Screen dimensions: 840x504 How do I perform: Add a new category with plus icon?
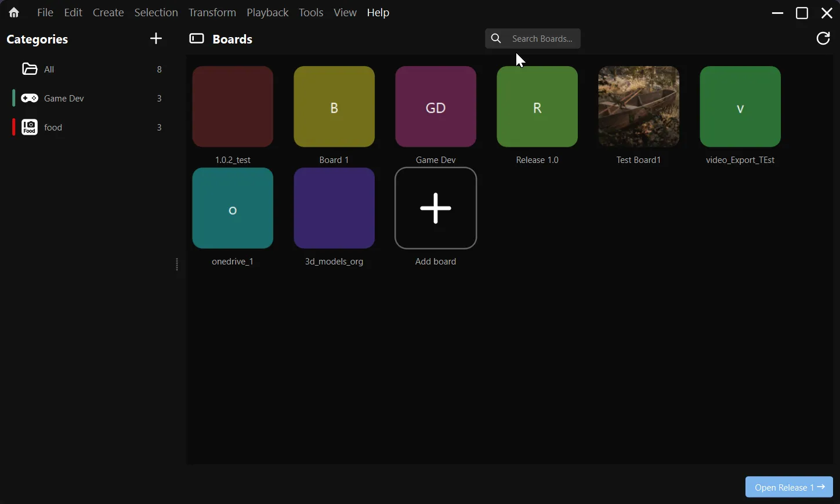click(156, 39)
